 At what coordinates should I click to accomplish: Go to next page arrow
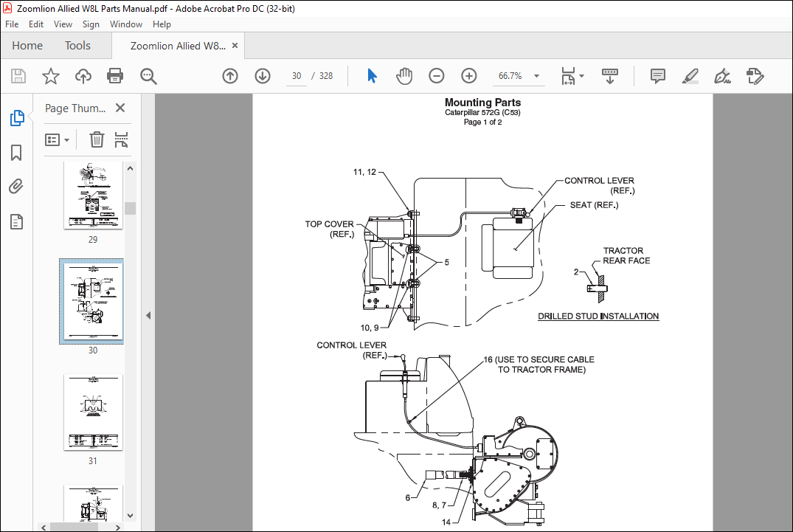(263, 76)
